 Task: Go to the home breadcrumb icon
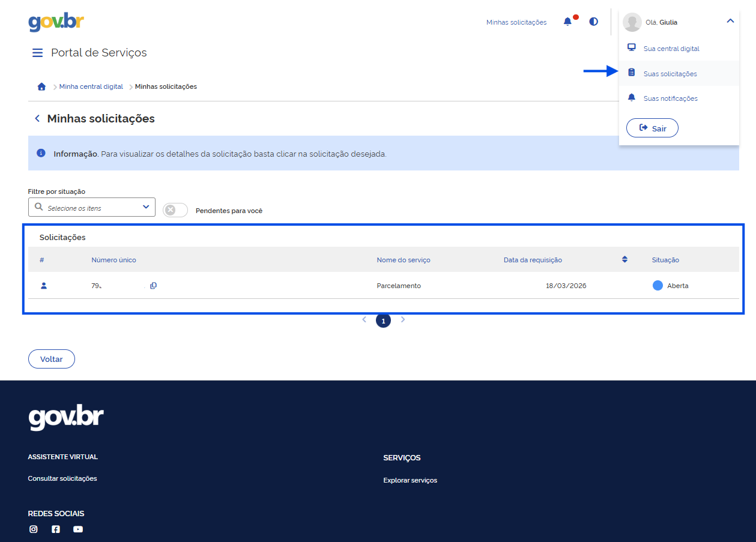tap(41, 86)
